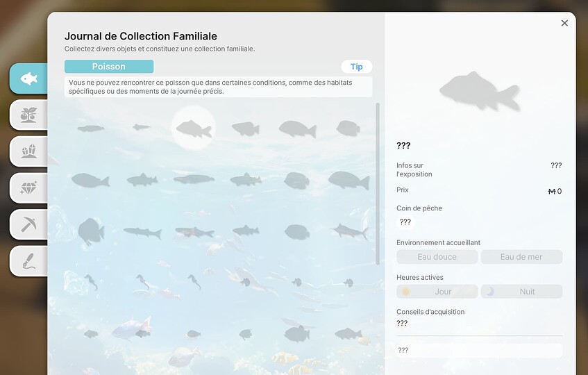This screenshot has height=375, width=588.
Task: Open the pickaxe mining collection tab
Action: tap(28, 224)
